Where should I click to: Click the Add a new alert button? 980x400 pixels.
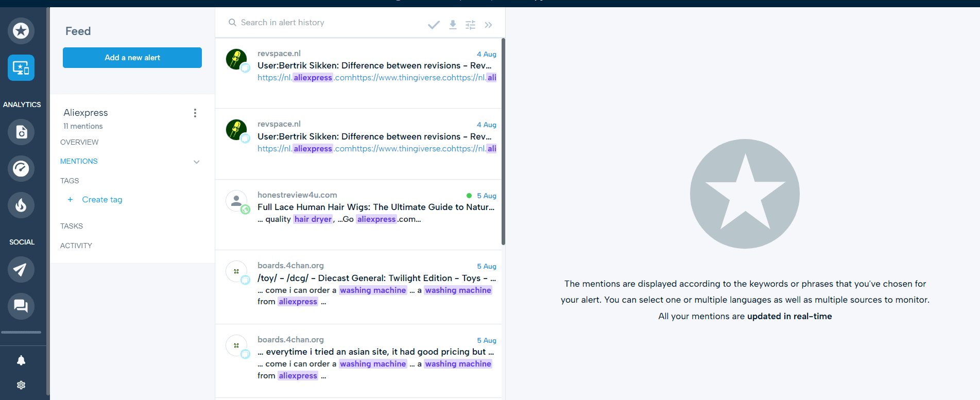click(132, 58)
